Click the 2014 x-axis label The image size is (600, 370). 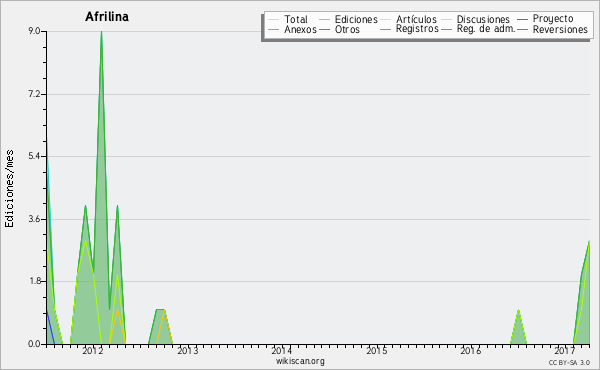[x=282, y=350]
